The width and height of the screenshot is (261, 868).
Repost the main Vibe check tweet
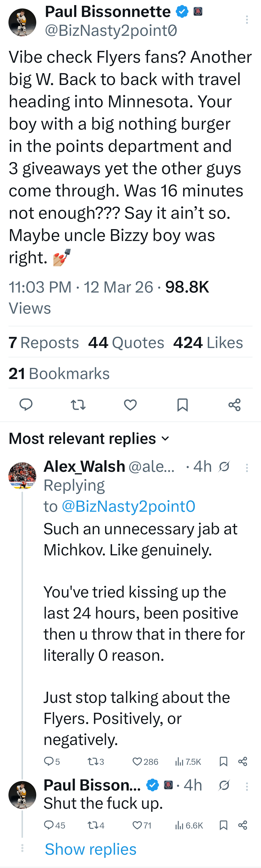click(x=78, y=405)
